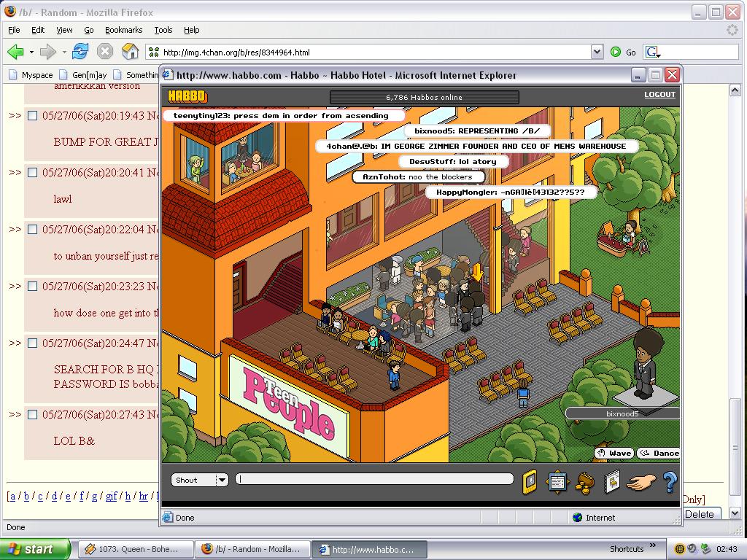Open the Myspace bookmark
747x560 pixels.
pyautogui.click(x=31, y=75)
